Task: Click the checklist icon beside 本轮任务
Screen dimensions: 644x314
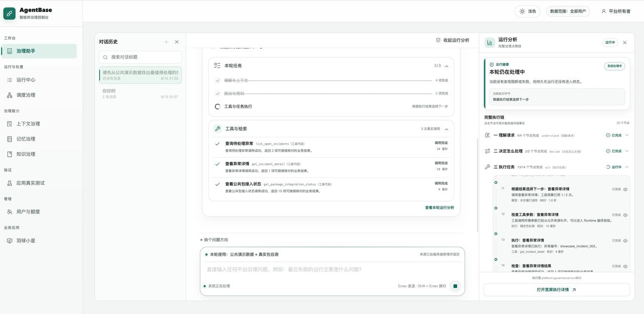Action: click(x=217, y=66)
